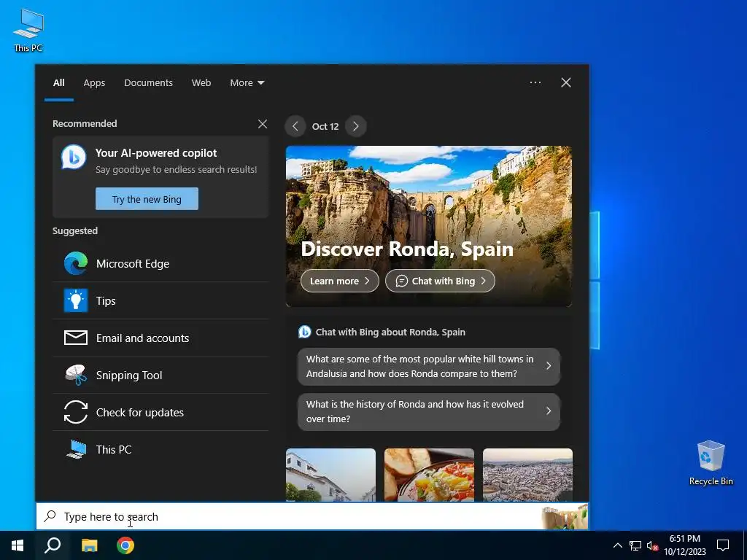This screenshot has height=560, width=747.
Task: Click the Oct 12 date label
Action: (x=325, y=126)
